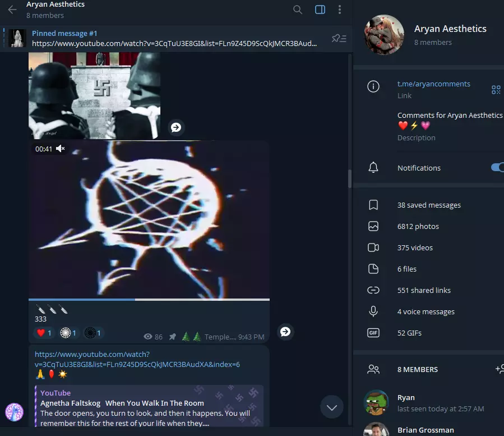Jump to bottom with down chevron
The height and width of the screenshot is (436, 504).
pos(332,407)
